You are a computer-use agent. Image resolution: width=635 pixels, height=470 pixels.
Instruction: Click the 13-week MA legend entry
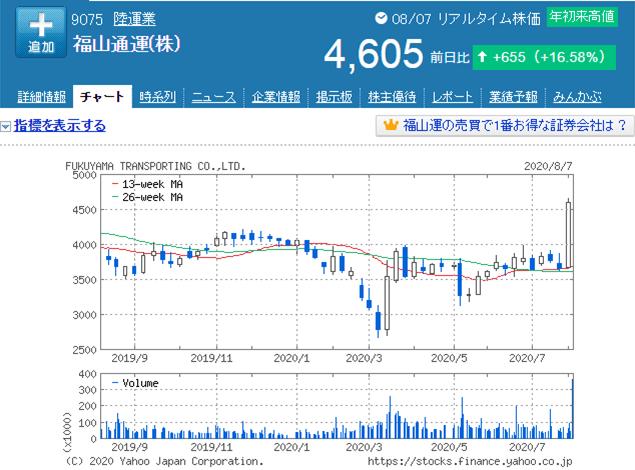tap(147, 184)
